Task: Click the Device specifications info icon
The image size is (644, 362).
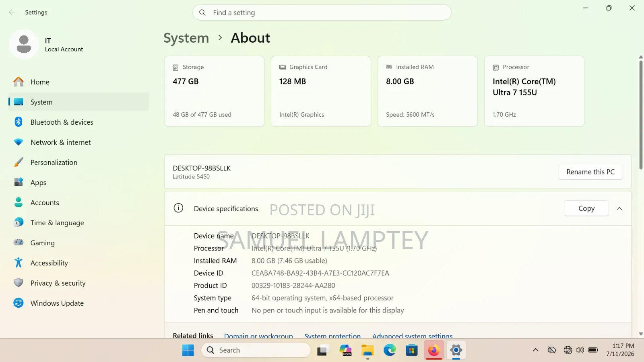Action: [x=178, y=208]
